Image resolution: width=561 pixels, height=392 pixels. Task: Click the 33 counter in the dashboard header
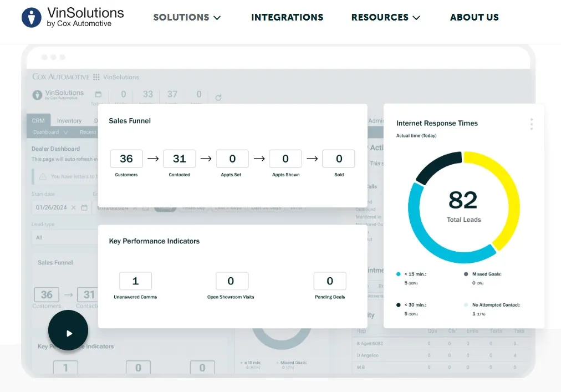(x=148, y=94)
